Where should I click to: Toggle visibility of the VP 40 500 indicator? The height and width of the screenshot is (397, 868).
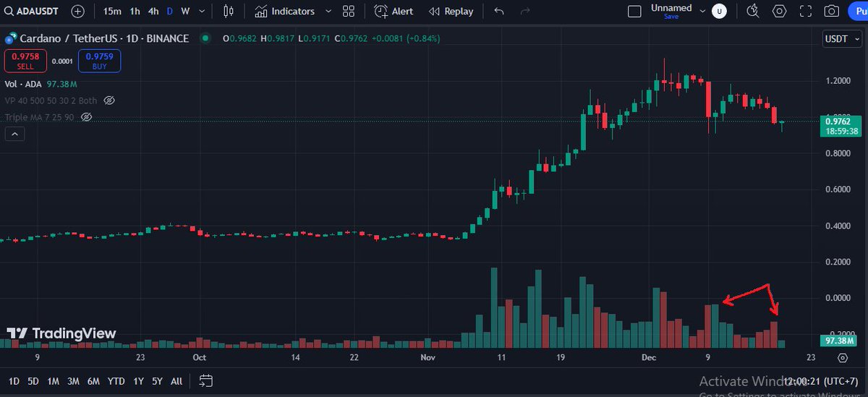pyautogui.click(x=109, y=100)
